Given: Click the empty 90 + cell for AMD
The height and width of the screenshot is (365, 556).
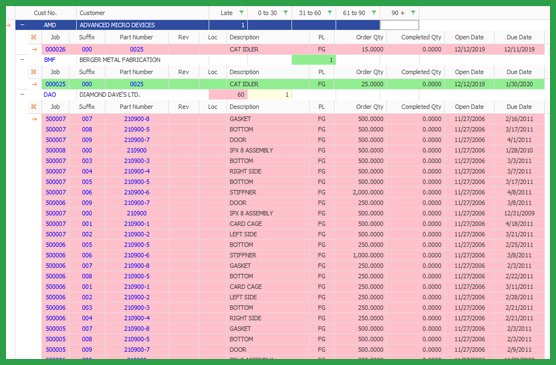Looking at the screenshot, I should [399, 25].
